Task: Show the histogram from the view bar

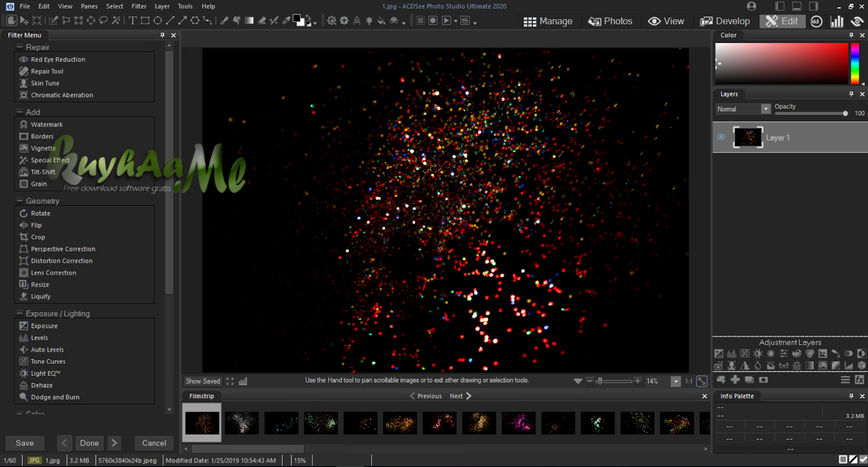Action: (x=243, y=381)
